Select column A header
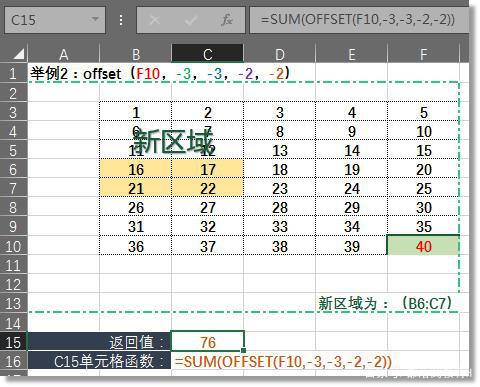Image resolution: width=480 pixels, height=387 pixels. click(64, 54)
